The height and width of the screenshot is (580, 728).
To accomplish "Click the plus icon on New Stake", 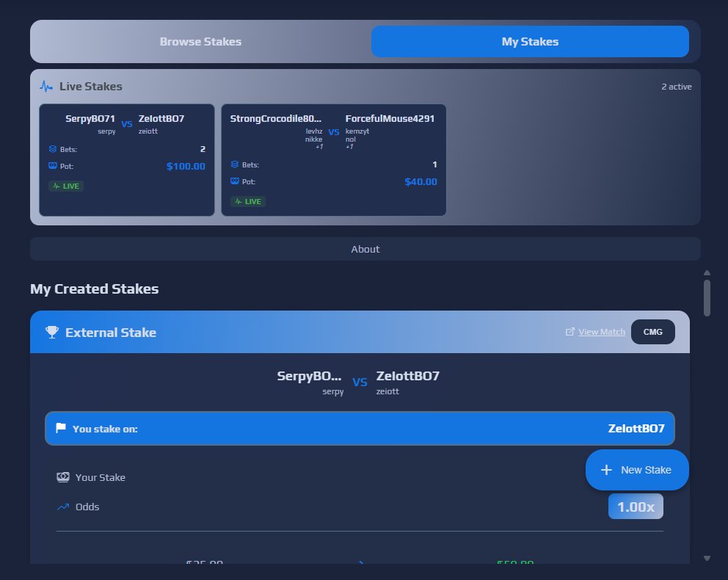I will click(606, 470).
